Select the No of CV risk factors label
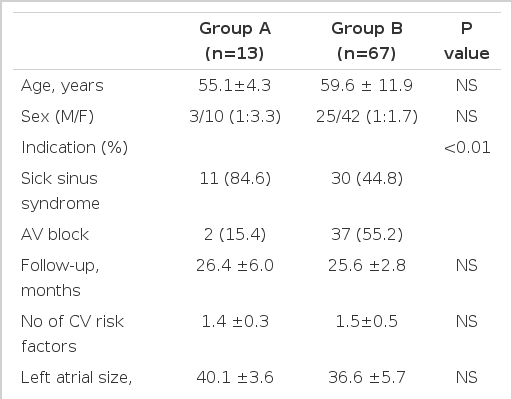 (x=72, y=334)
